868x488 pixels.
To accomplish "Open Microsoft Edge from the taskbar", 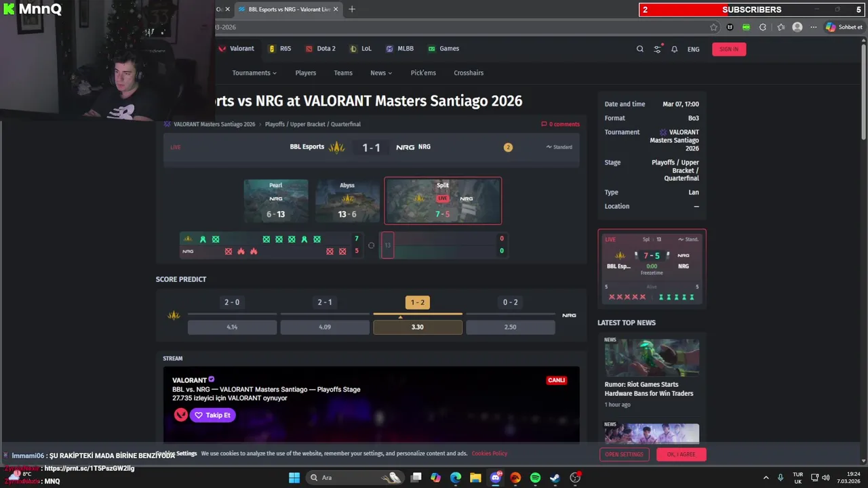I will click(x=456, y=478).
